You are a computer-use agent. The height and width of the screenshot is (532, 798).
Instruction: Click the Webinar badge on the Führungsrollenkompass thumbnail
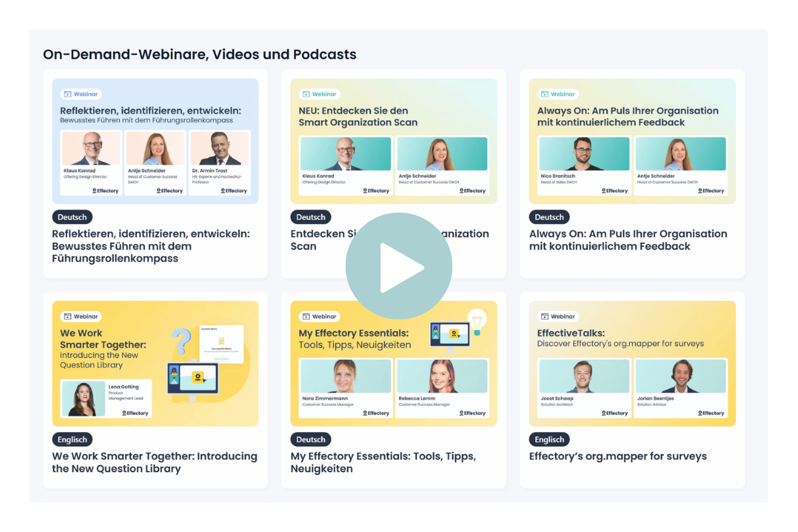pyautogui.click(x=80, y=94)
